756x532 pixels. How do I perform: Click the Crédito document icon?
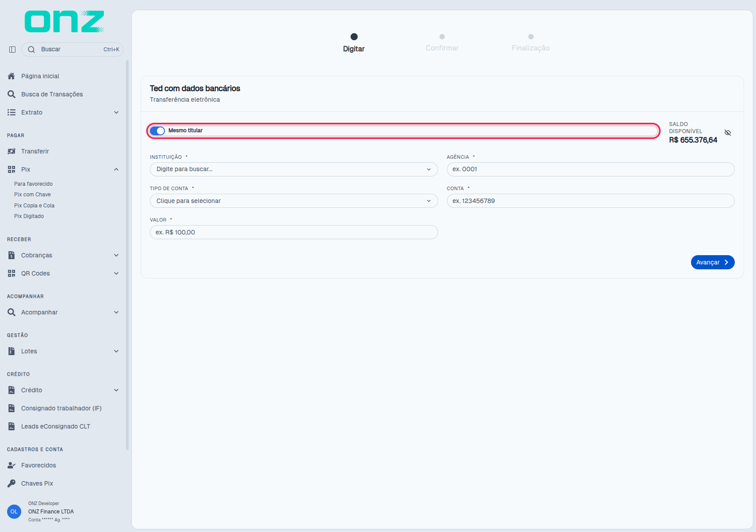click(11, 390)
